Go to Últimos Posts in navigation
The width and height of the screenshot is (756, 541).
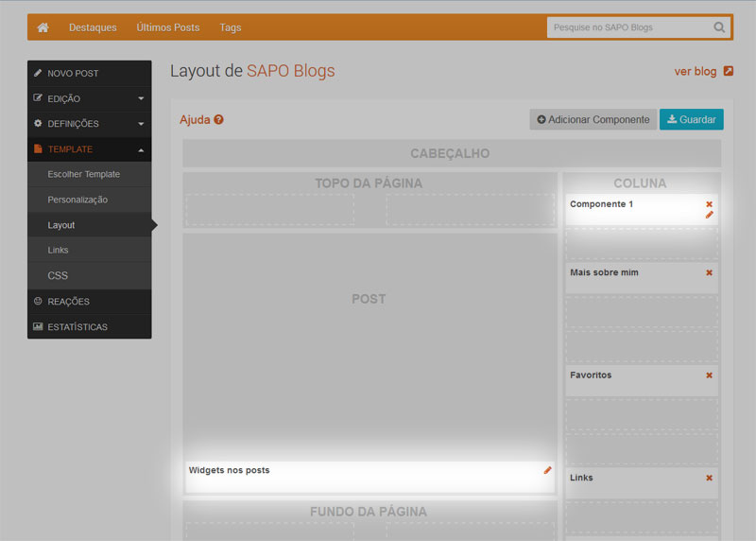click(168, 27)
